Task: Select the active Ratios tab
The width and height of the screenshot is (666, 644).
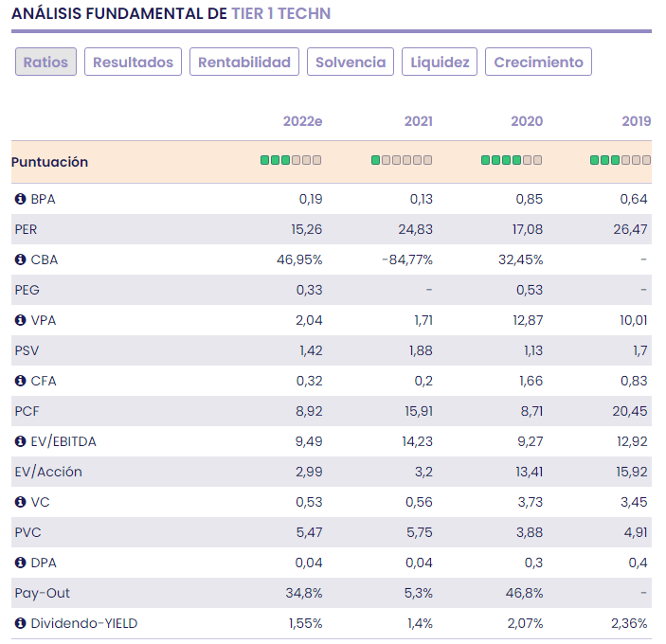Action: click(x=45, y=62)
